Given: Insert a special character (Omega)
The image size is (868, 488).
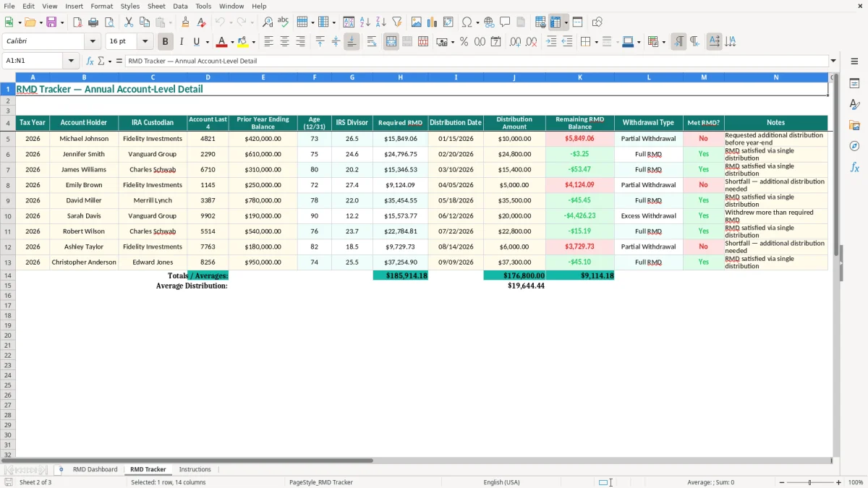Looking at the screenshot, I should pyautogui.click(x=467, y=22).
